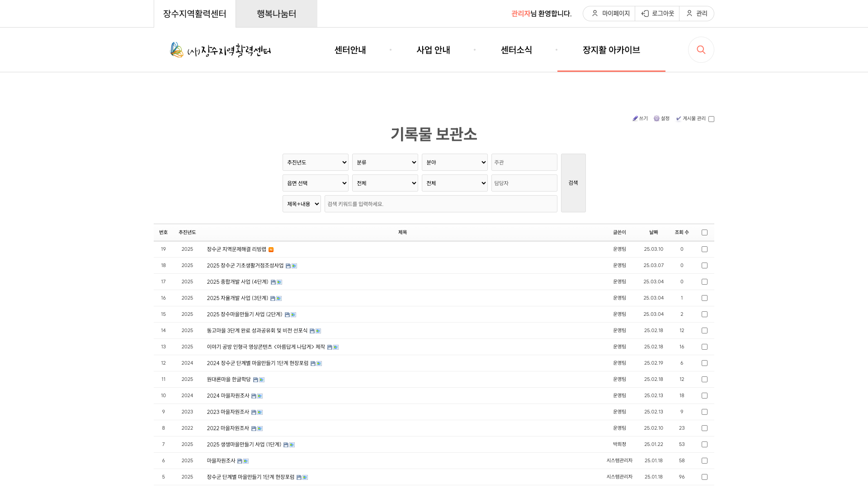The image size is (868, 488).
Task: Toggle the select-all checkbox in table header
Action: click(704, 232)
